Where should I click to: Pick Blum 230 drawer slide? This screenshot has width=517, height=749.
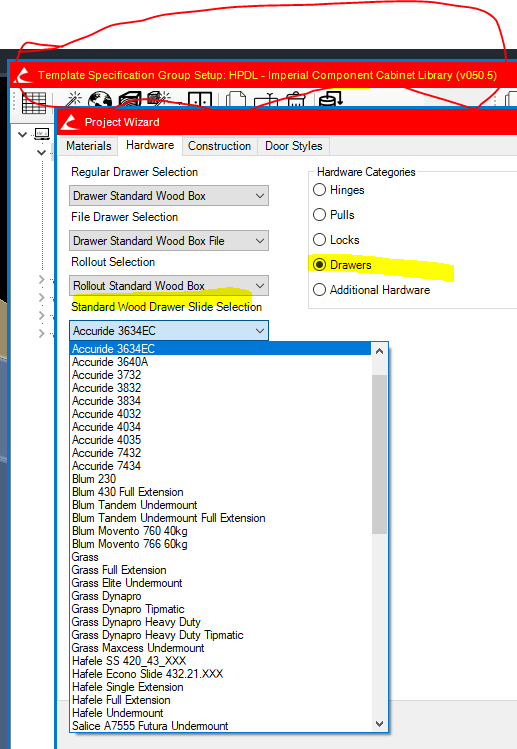(x=220, y=479)
